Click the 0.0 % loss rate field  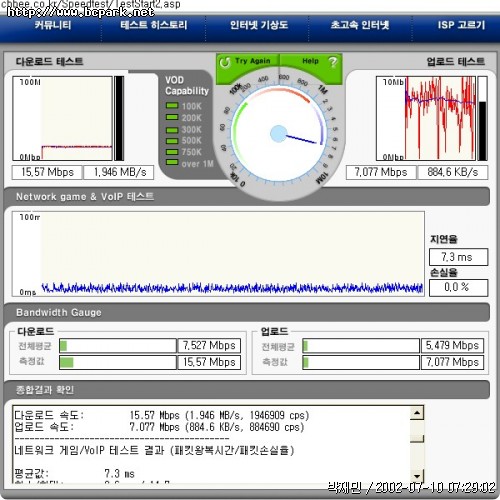point(458,287)
